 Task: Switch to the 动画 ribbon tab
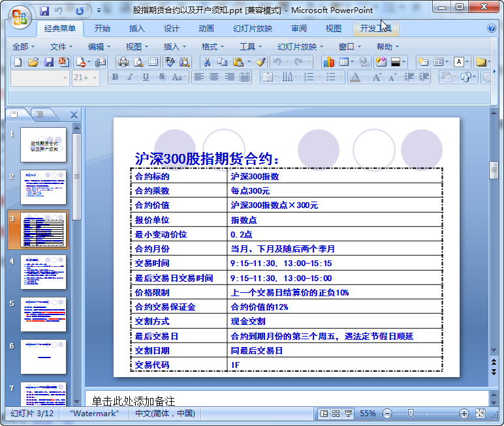click(206, 29)
